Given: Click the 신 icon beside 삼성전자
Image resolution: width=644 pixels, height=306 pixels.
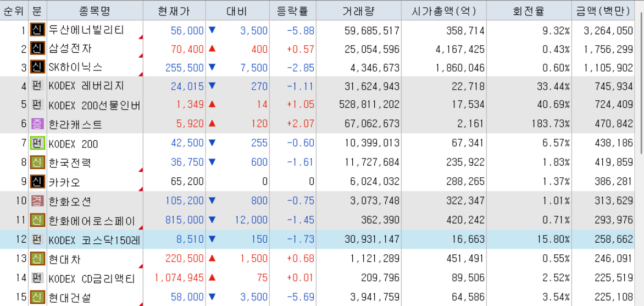Looking at the screenshot, I should pos(37,49).
